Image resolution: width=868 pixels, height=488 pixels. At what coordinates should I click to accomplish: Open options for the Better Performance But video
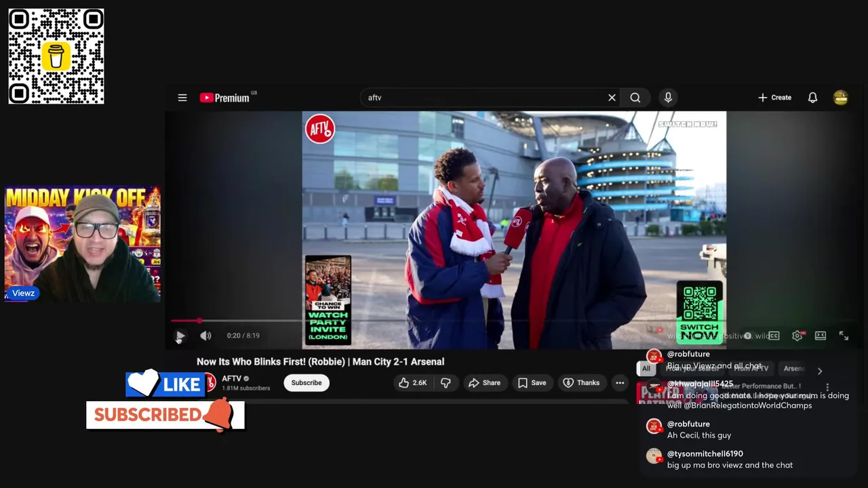tap(827, 387)
